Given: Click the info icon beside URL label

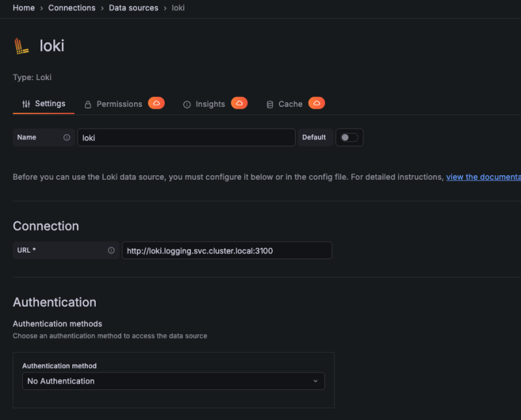Looking at the screenshot, I should (x=111, y=251).
